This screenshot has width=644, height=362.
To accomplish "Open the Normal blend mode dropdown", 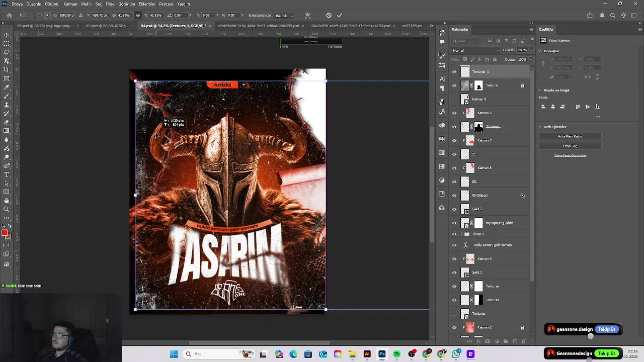I will [x=475, y=50].
